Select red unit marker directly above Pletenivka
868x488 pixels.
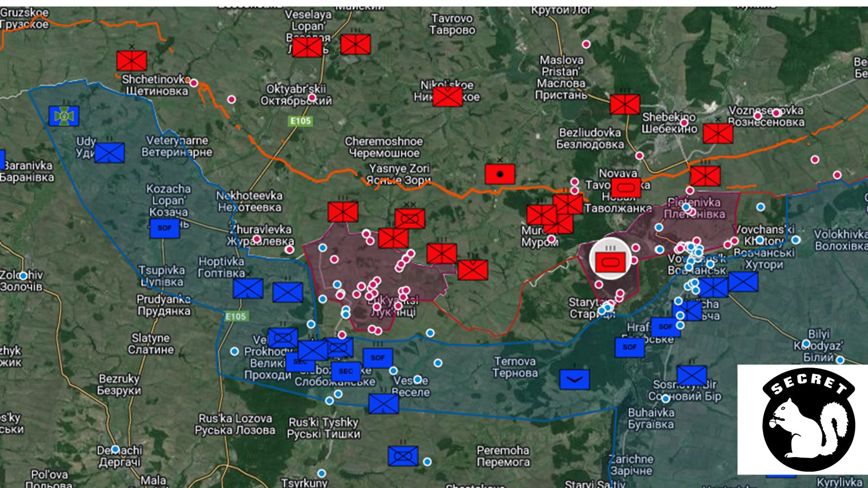pyautogui.click(x=705, y=176)
